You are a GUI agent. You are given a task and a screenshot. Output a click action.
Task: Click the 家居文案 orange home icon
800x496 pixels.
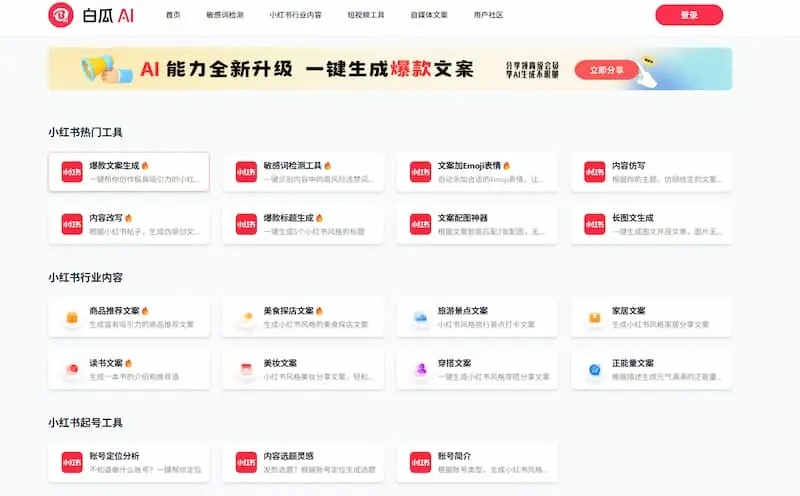pos(594,317)
